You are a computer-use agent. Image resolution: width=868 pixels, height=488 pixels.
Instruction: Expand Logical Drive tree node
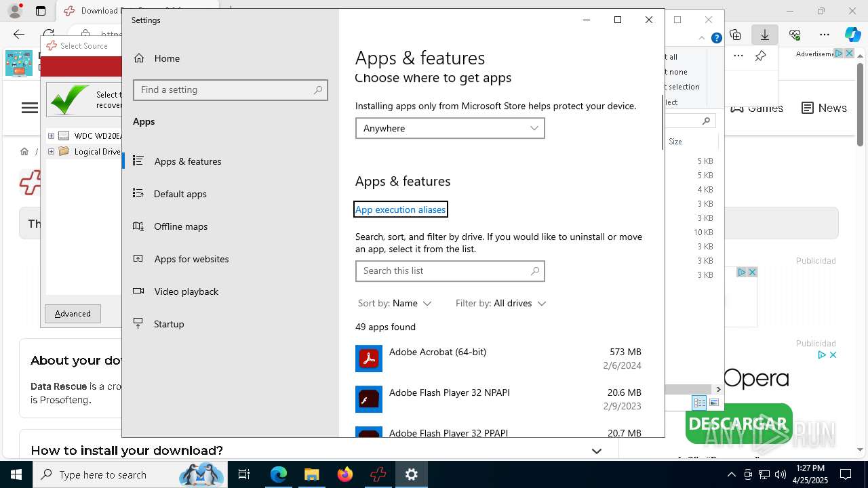(51, 152)
